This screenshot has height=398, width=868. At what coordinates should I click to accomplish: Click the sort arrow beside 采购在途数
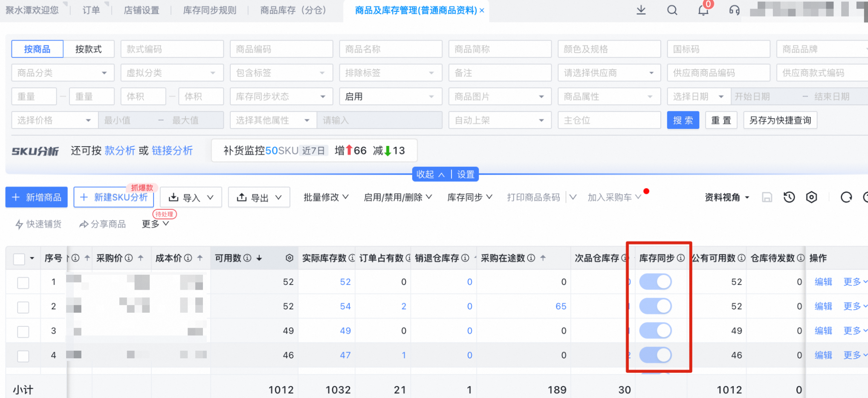point(543,258)
